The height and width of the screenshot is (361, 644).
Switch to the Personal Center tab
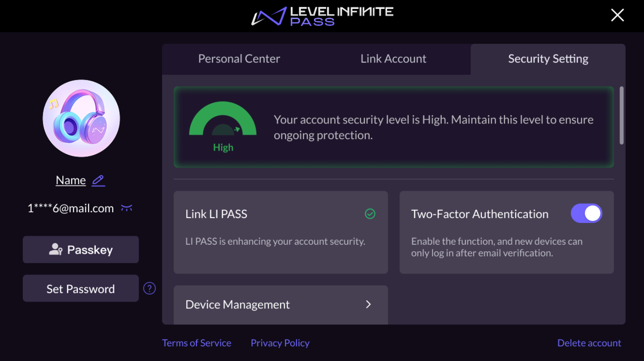(239, 58)
